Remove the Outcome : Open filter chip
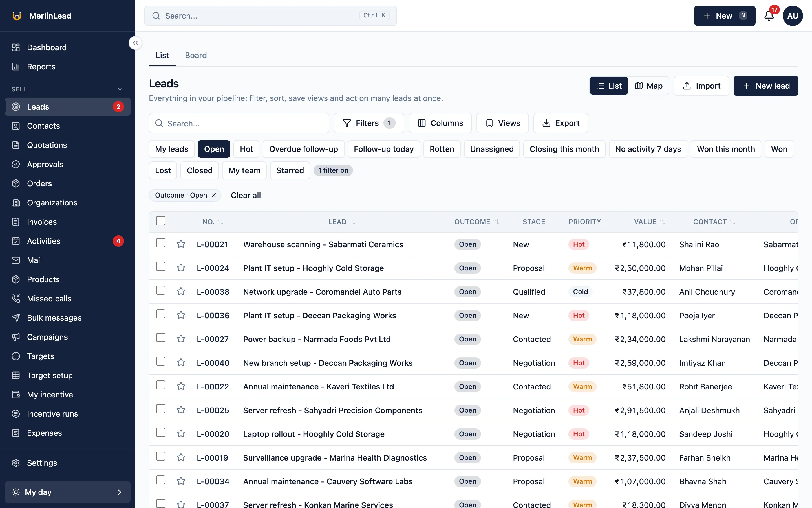Image resolution: width=812 pixels, height=508 pixels. [214, 195]
